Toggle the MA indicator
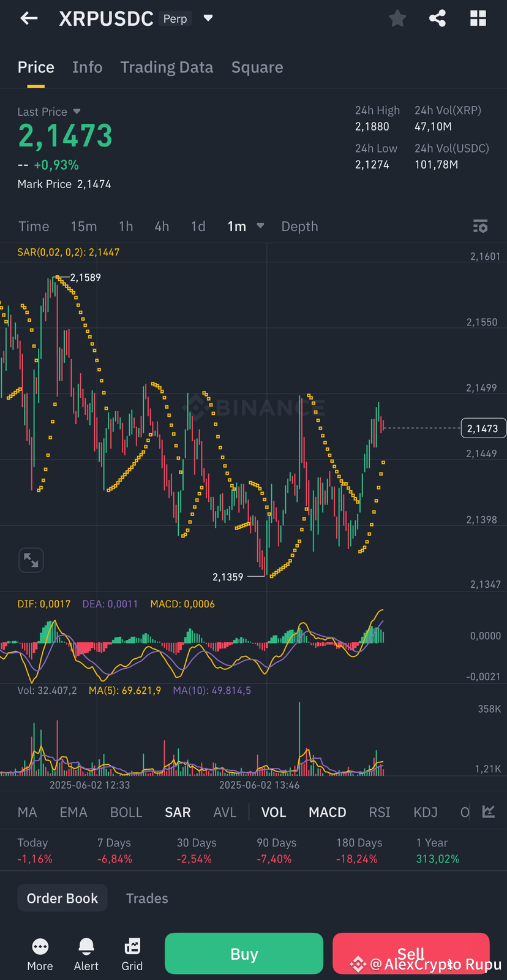Image resolution: width=507 pixels, height=980 pixels. [x=28, y=812]
